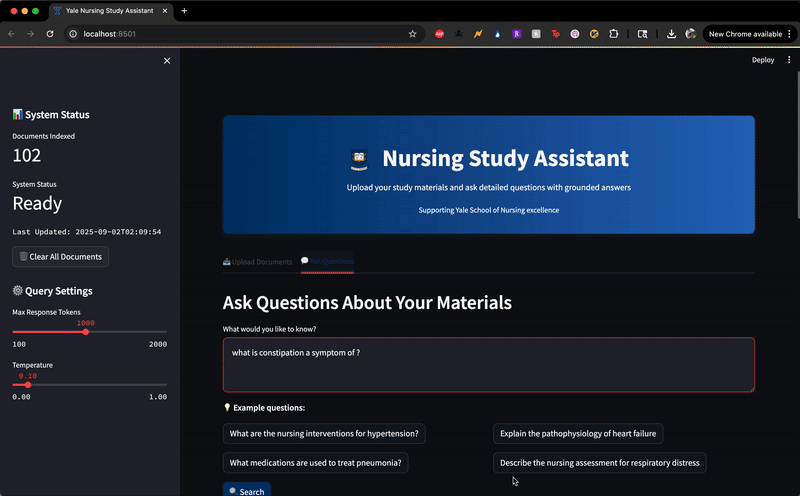
Task: Open the red ABP extension icon
Action: [439, 34]
